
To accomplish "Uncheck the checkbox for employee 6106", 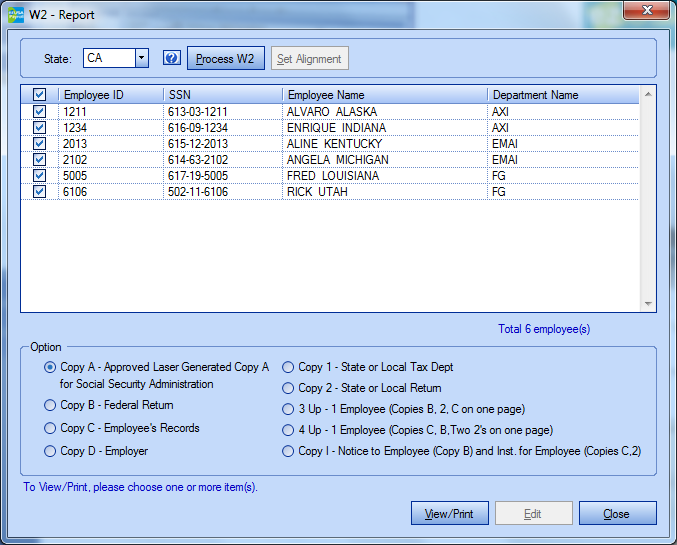I will [x=40, y=192].
